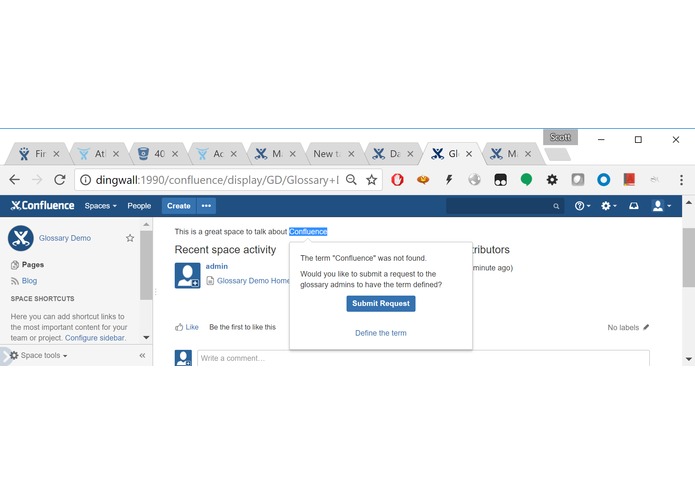The image size is (695, 494).
Task: Open the help menu dropdown
Action: pyautogui.click(x=582, y=206)
